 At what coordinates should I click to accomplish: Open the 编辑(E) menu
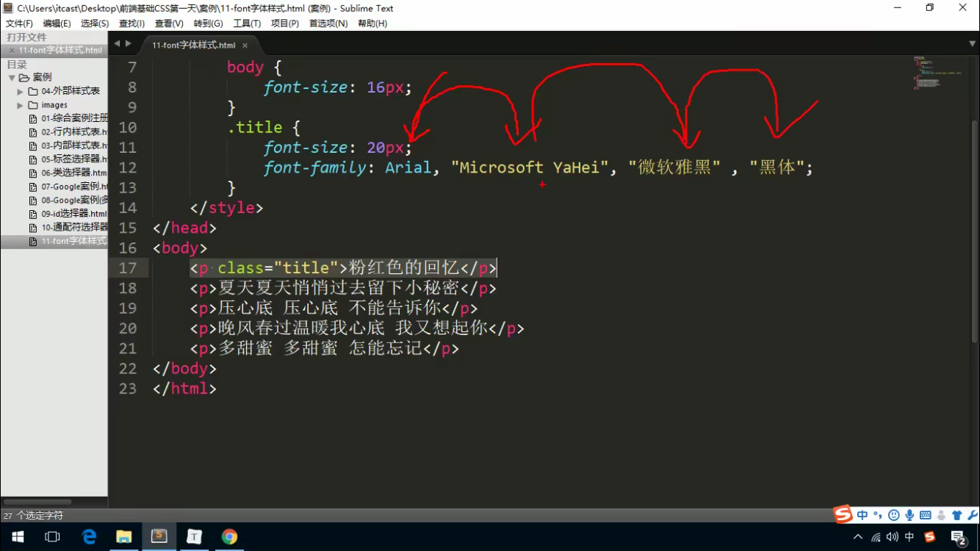[x=57, y=24]
